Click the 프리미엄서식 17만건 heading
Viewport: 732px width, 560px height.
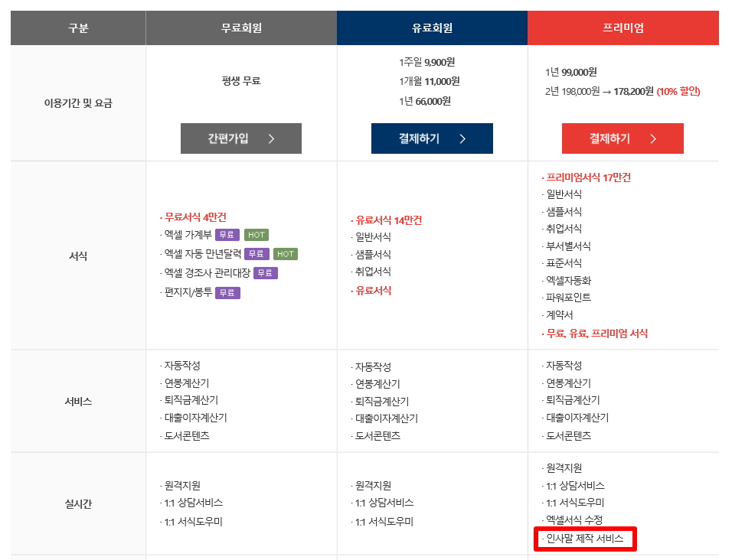[588, 177]
